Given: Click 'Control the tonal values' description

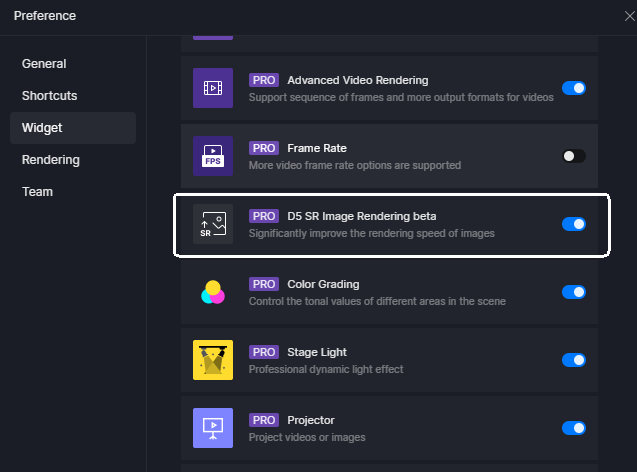Looking at the screenshot, I should click(377, 301).
